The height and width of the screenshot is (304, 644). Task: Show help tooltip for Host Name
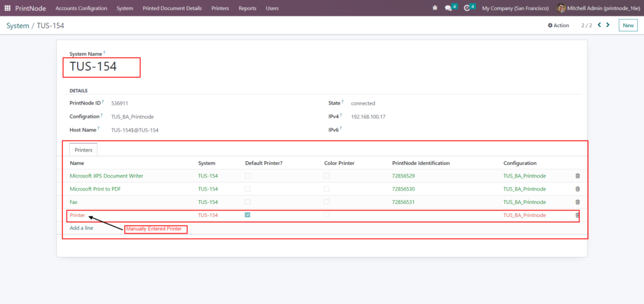tap(99, 128)
